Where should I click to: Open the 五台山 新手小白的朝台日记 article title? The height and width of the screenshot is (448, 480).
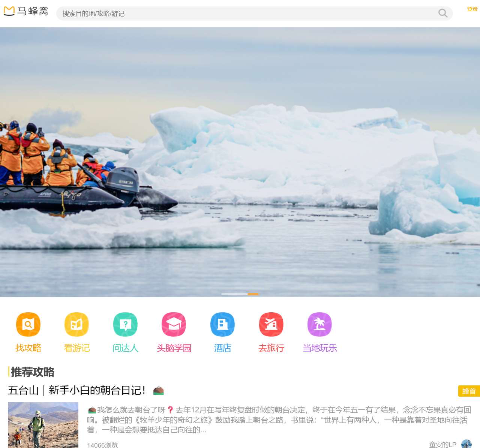(x=76, y=390)
